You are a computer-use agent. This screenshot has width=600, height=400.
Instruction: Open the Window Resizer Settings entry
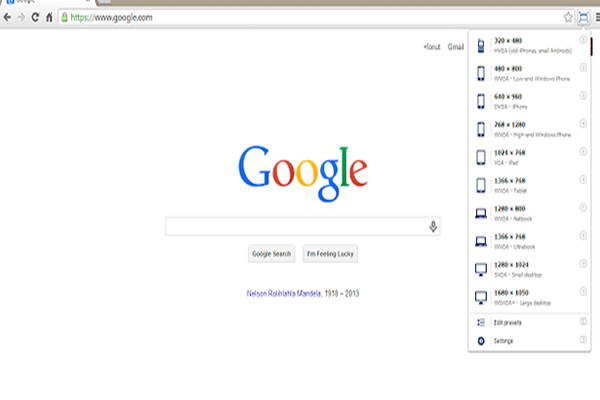pyautogui.click(x=530, y=341)
